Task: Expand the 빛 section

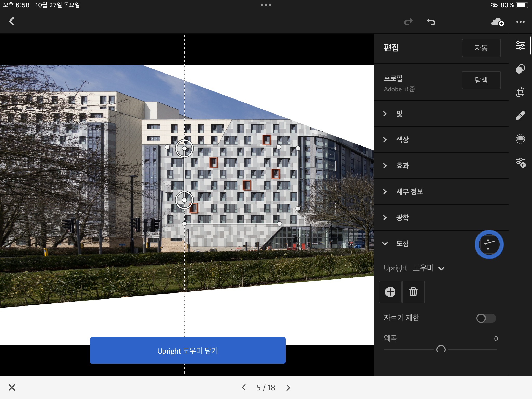Action: [x=399, y=114]
